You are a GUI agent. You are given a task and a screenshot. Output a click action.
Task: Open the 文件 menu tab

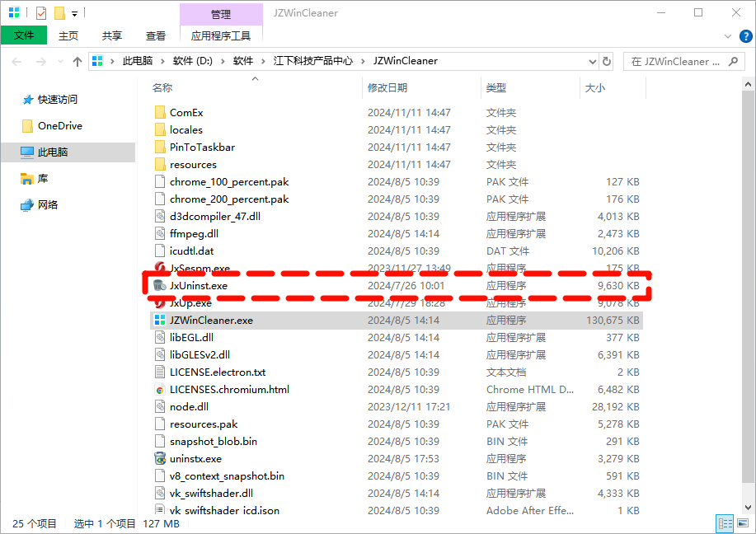24,35
